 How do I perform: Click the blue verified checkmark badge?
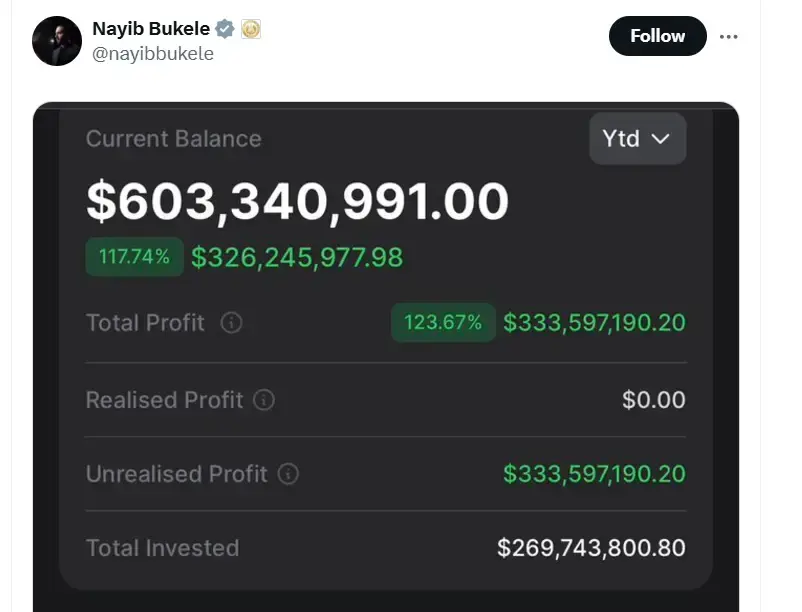tap(226, 29)
